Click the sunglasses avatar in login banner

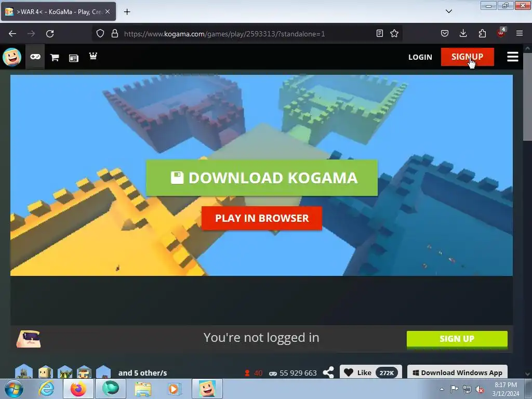pyautogui.click(x=29, y=339)
